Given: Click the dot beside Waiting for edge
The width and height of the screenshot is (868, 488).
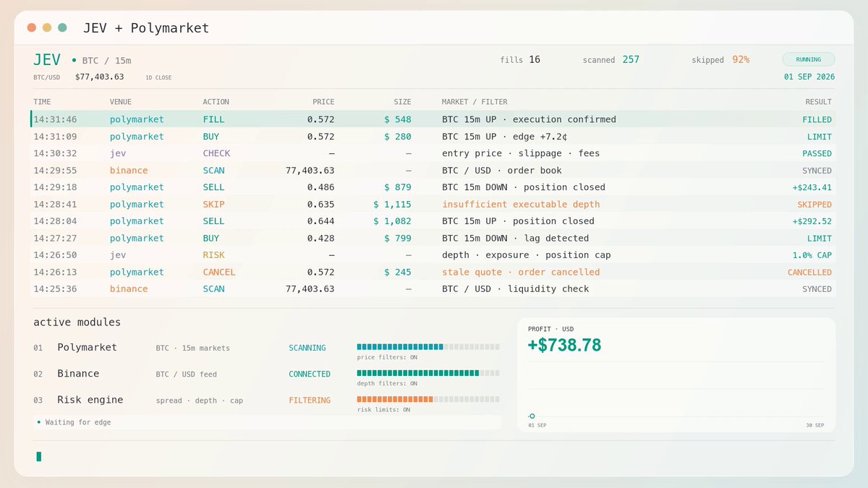Looking at the screenshot, I should click(x=38, y=422).
